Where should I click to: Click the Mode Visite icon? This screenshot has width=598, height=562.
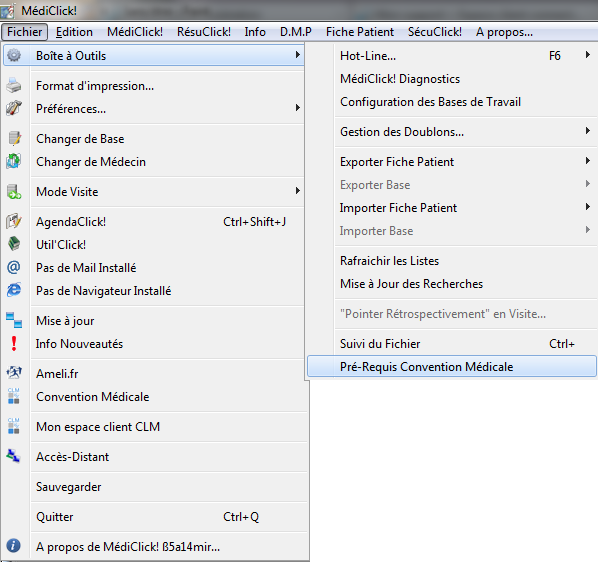pyautogui.click(x=14, y=191)
